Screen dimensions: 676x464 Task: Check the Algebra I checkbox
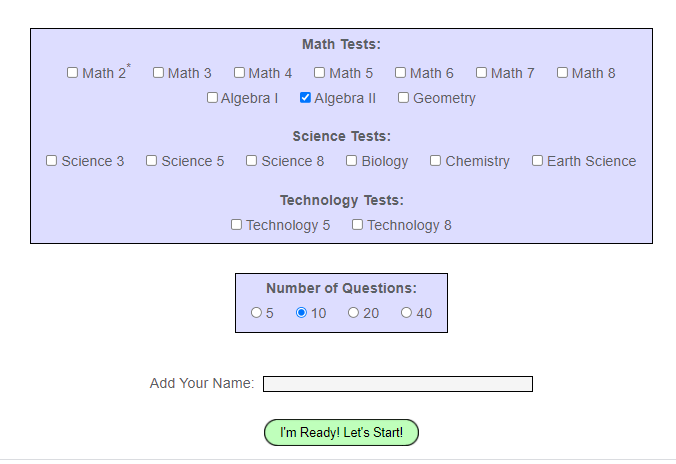tap(212, 98)
